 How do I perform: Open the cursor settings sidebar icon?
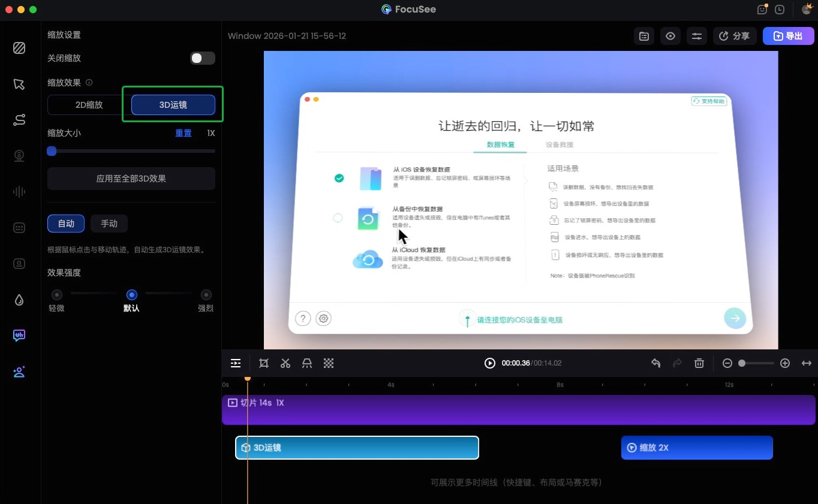pyautogui.click(x=19, y=84)
